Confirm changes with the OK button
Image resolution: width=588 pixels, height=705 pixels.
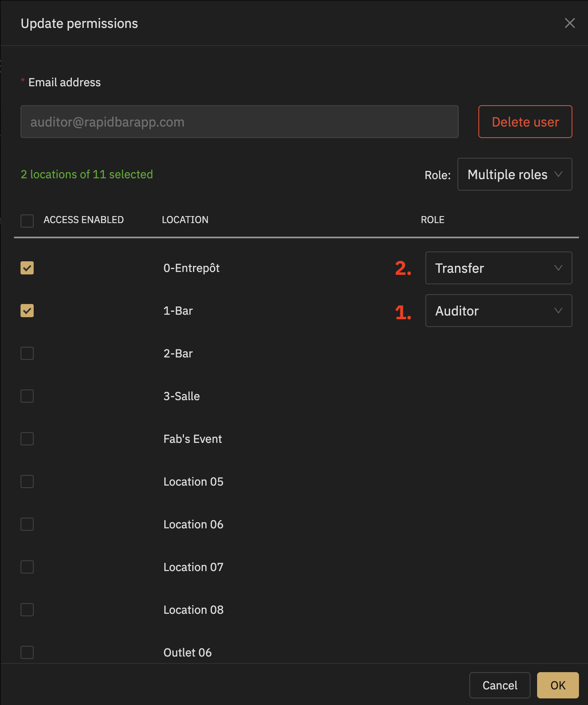click(558, 685)
